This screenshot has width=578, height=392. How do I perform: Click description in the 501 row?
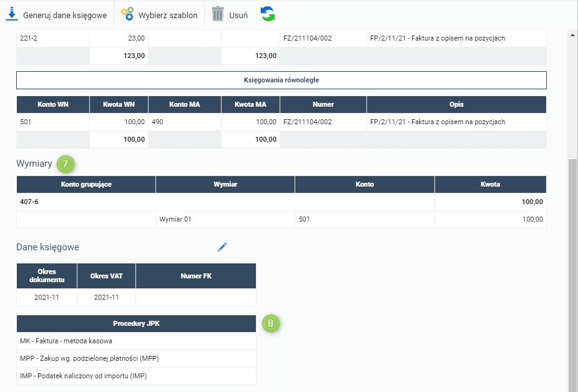click(x=456, y=122)
